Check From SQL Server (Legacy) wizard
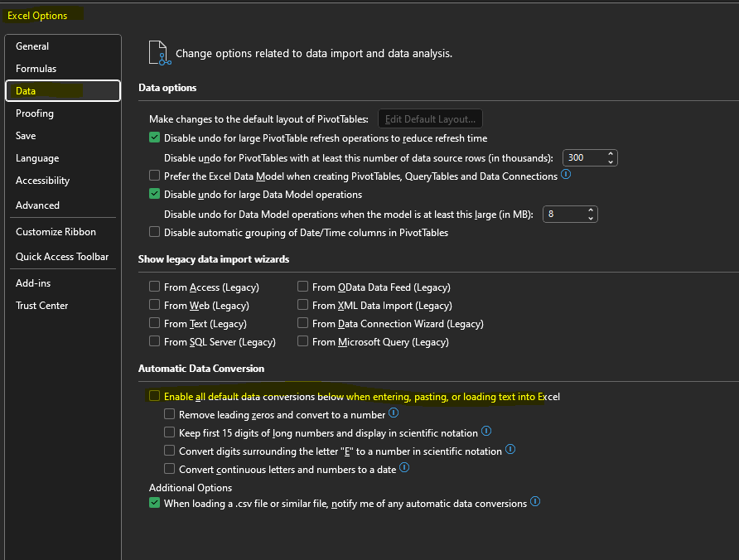 tap(155, 341)
